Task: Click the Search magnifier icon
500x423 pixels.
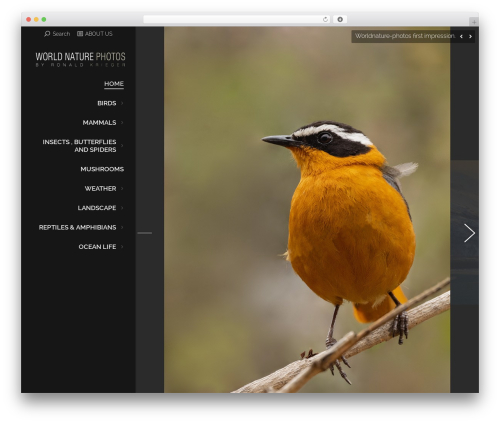Action: [x=47, y=34]
